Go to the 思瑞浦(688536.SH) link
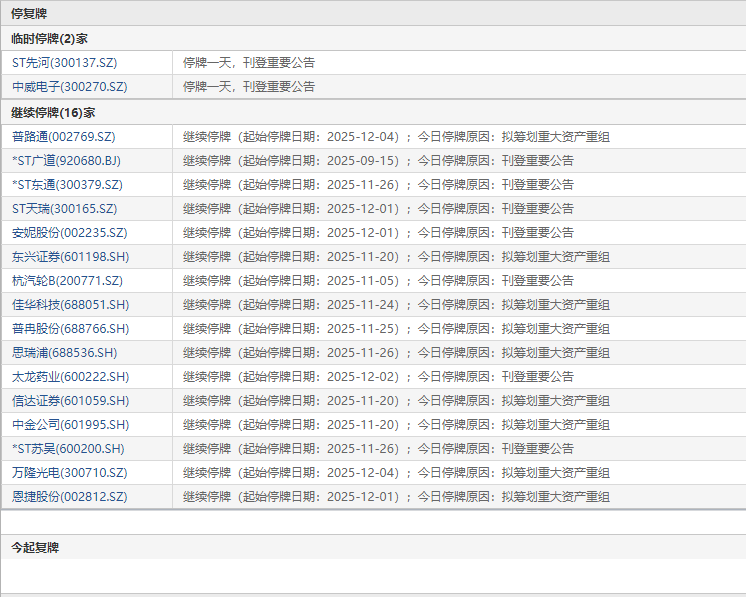Screen dimensions: 746x597 click(x=64, y=353)
